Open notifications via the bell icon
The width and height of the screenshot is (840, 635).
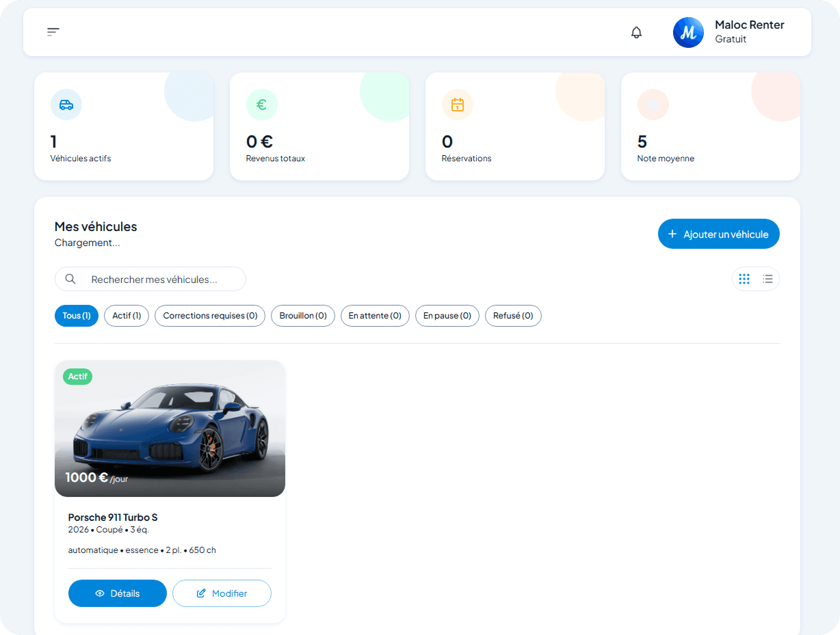[636, 32]
